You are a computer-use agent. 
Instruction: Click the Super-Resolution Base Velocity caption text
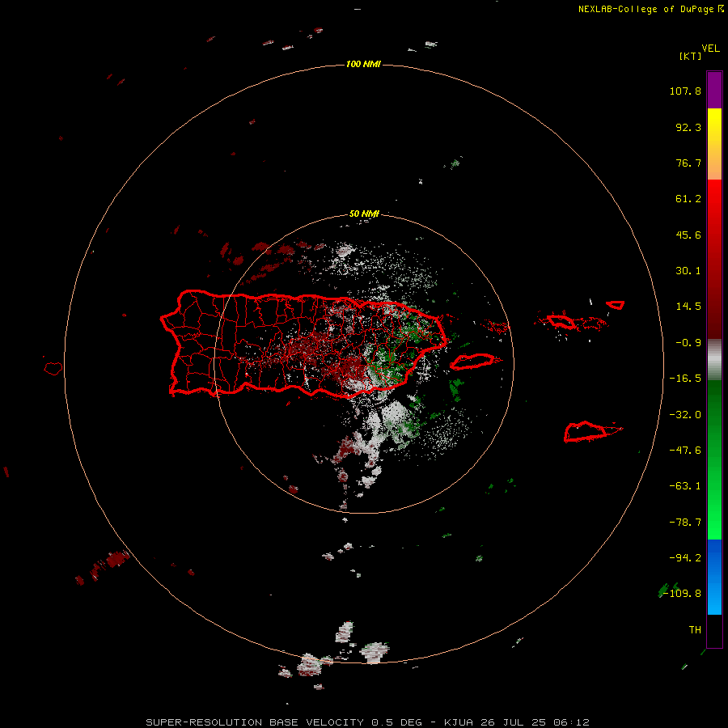[x=367, y=722]
